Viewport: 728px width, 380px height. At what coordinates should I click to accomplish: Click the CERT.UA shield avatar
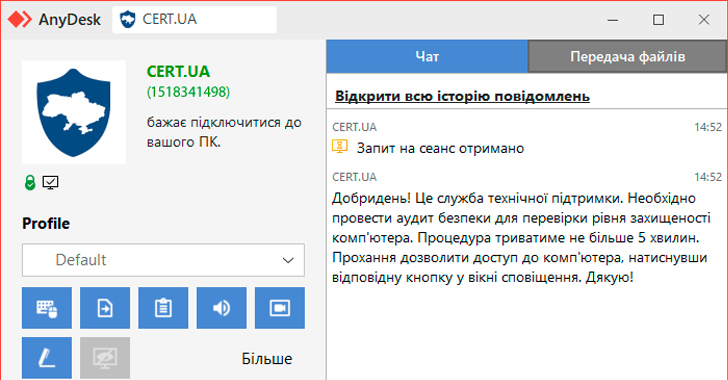(x=74, y=112)
